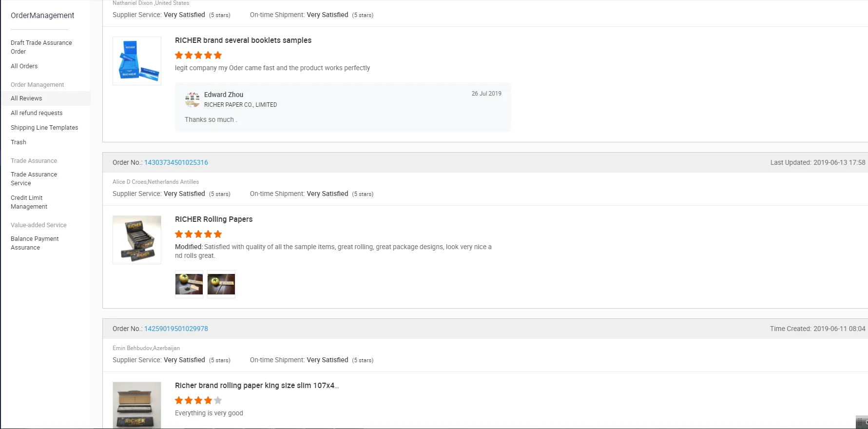
Task: Open Trade Assurance Service page
Action: pos(34,178)
